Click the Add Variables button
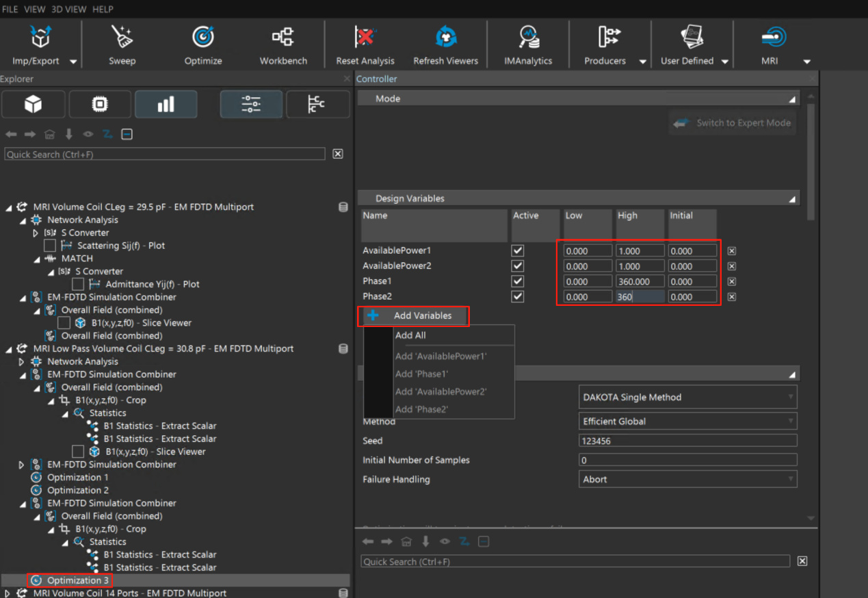The image size is (868, 598). 415,316
